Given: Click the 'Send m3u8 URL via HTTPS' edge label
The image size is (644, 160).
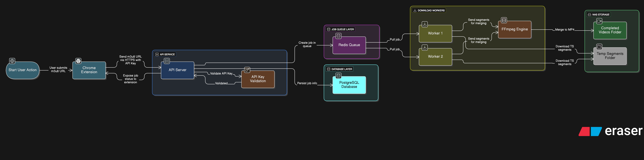Looking at the screenshot, I should click(x=131, y=60).
